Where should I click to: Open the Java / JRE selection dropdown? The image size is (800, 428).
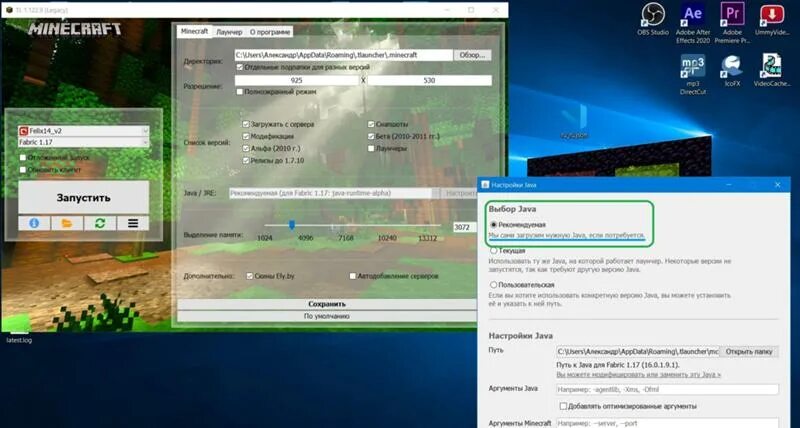[334, 193]
